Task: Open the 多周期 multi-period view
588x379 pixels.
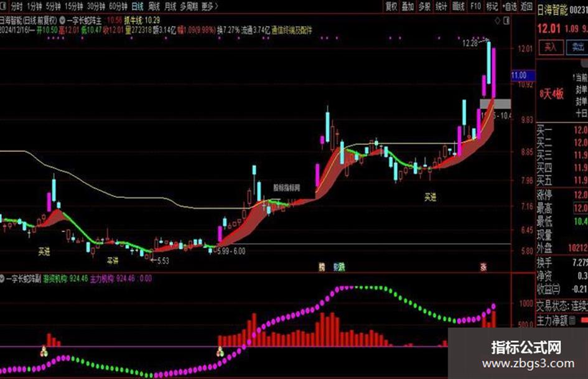Action: click(189, 6)
